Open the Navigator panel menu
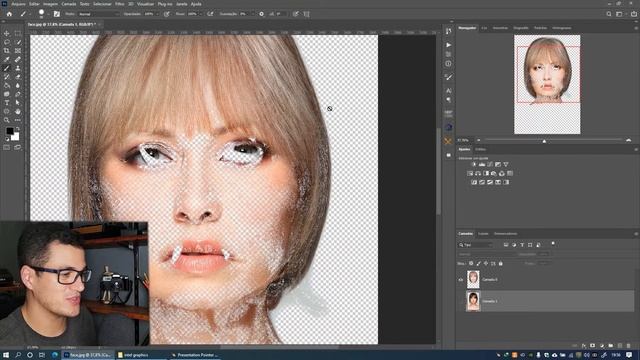The height and width of the screenshot is (360, 640). (x=636, y=28)
